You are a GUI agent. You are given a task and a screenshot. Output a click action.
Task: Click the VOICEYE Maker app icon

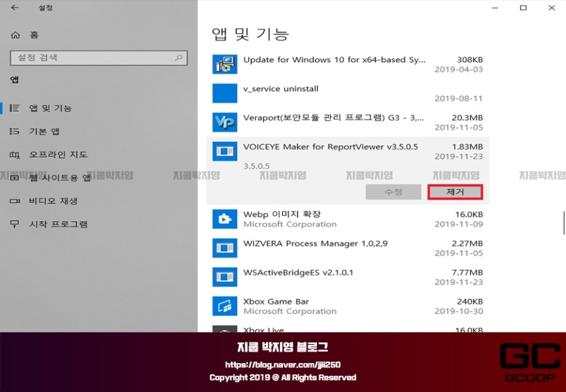point(225,150)
